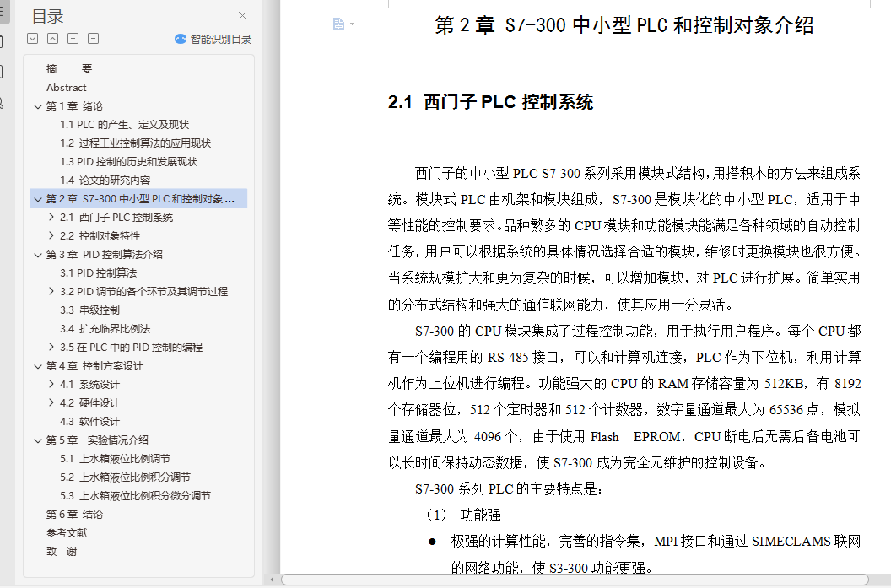
Task: Jump to 第 3 章 PID 控制算法介绍
Action: (104, 255)
